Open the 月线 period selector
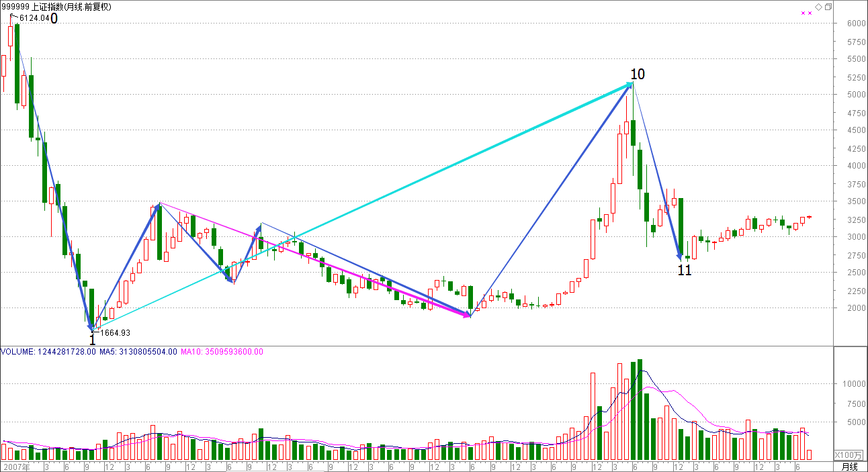 tap(850, 467)
